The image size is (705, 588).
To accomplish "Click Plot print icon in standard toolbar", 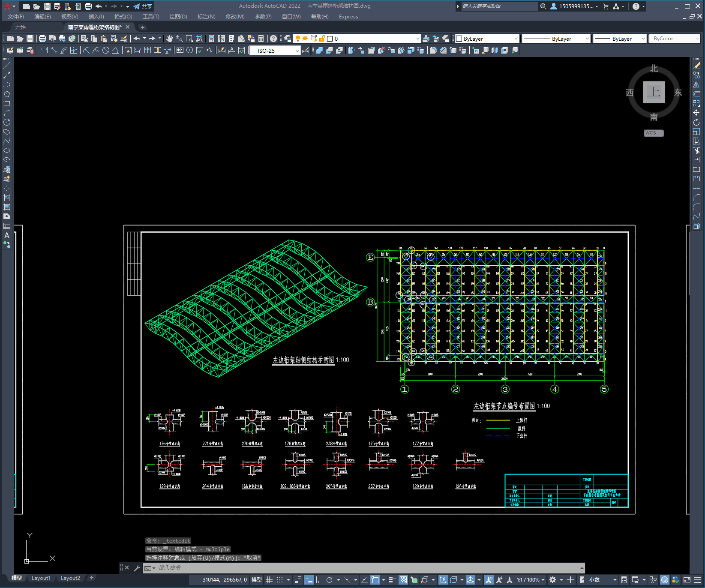I will click(x=42, y=39).
